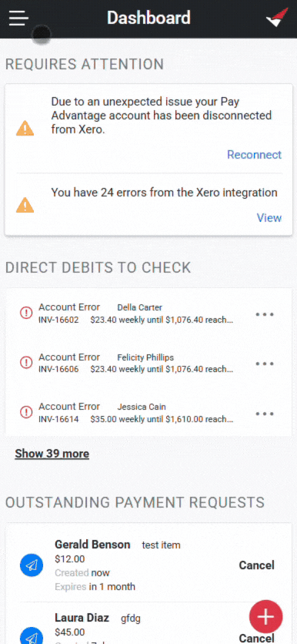View the Xero integration errors
Viewport: 297px width, 644px height.
[x=269, y=218]
